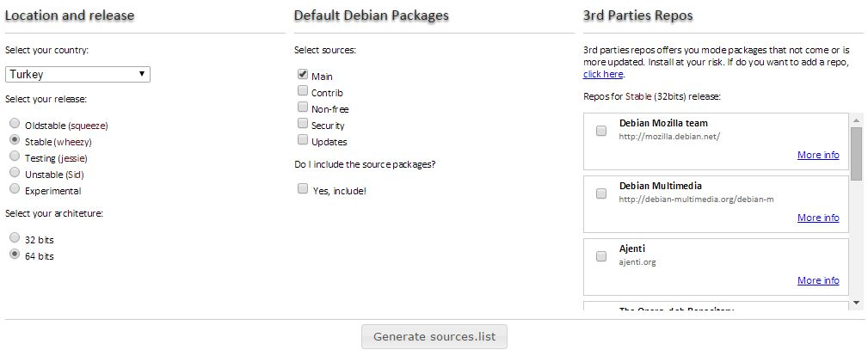Choose the Testing (jessie) release
Image resolution: width=868 pixels, height=356 pixels.
click(15, 157)
